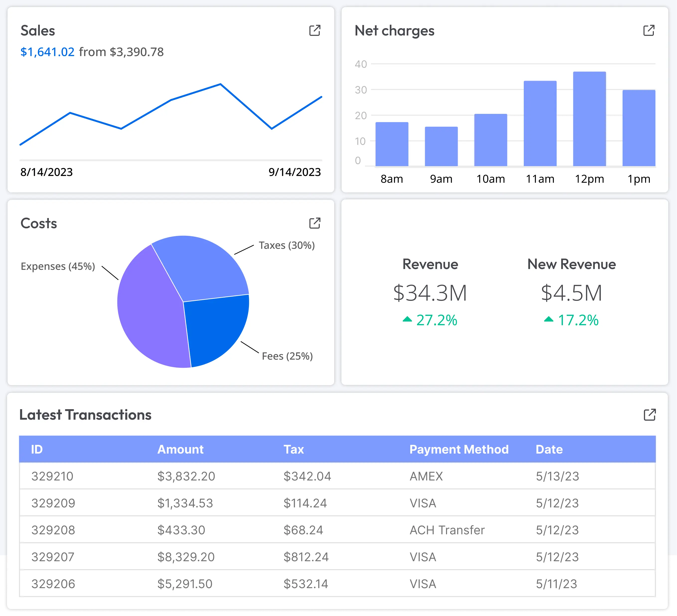The image size is (677, 616).
Task: Click the Taxes (30%) label on pie chart
Action: click(x=287, y=245)
